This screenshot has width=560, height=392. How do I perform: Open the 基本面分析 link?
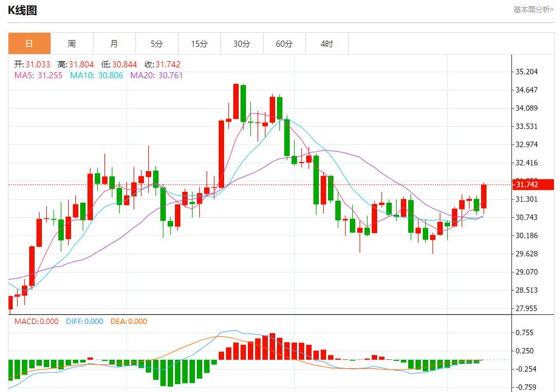coord(533,9)
